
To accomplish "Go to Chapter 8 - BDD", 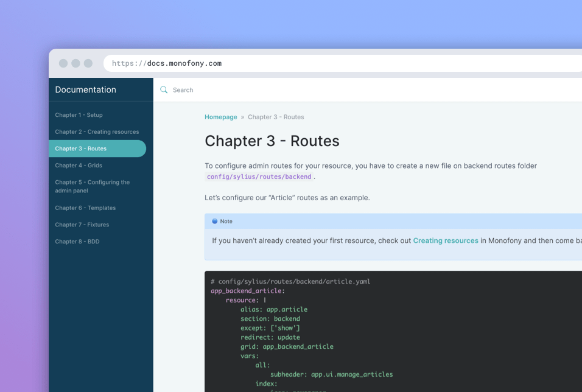I will (77, 242).
